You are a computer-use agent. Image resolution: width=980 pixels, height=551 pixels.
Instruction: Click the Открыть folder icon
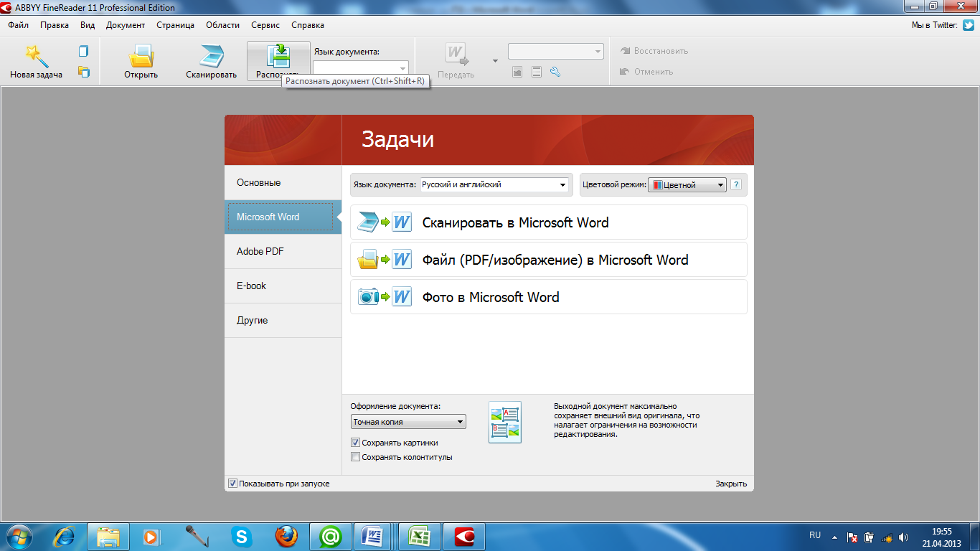[x=141, y=57]
